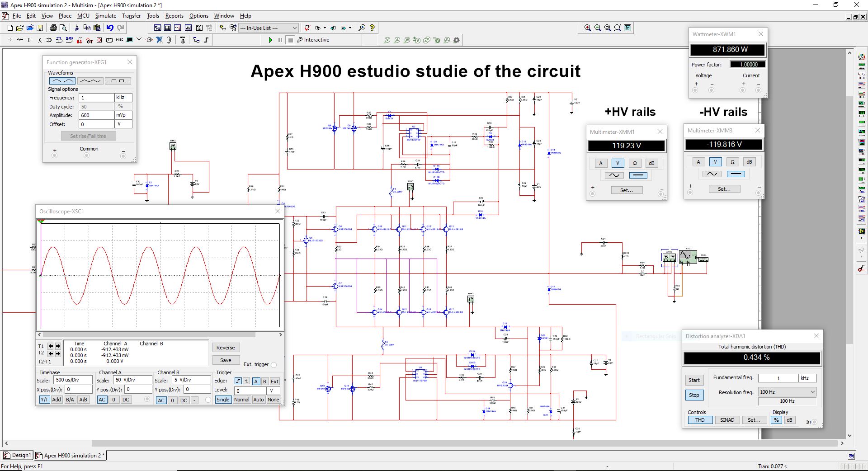
Task: Click the Zoom out icon
Action: click(x=598, y=28)
